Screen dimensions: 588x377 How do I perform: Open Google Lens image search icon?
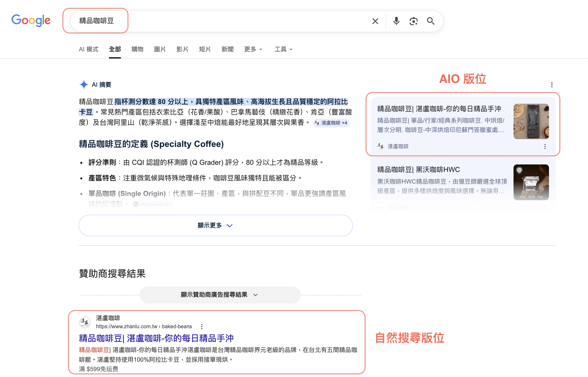pyautogui.click(x=413, y=21)
